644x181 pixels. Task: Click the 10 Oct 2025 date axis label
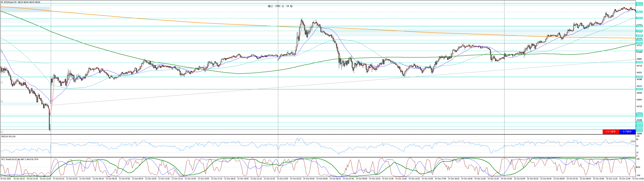(6, 179)
